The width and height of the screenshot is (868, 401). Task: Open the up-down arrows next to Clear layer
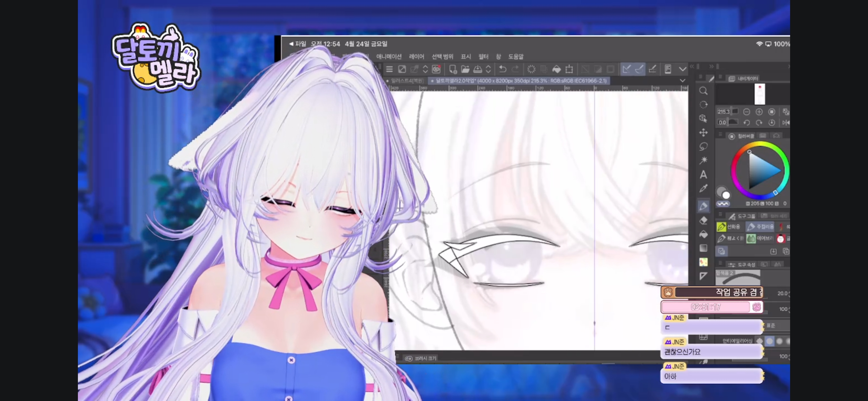[x=425, y=69]
